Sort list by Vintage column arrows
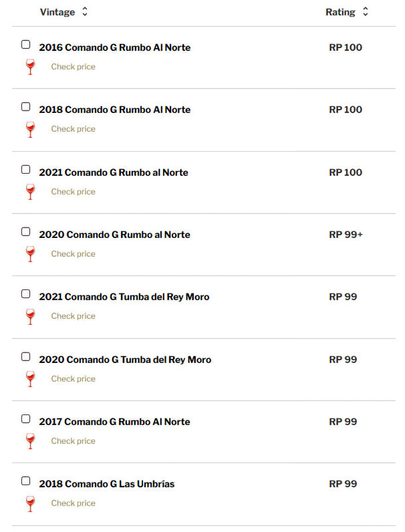Viewport: 405px width, 532px height. pyautogui.click(x=85, y=12)
